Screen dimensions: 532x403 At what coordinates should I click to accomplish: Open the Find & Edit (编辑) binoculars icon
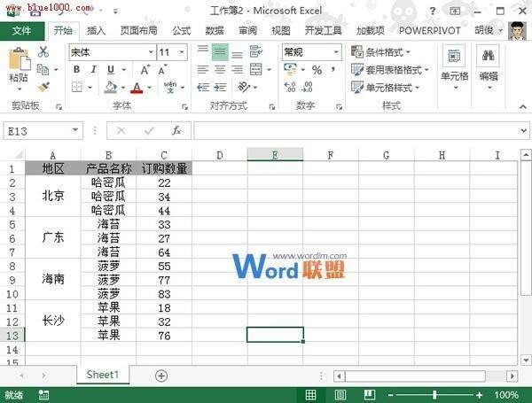tap(489, 64)
